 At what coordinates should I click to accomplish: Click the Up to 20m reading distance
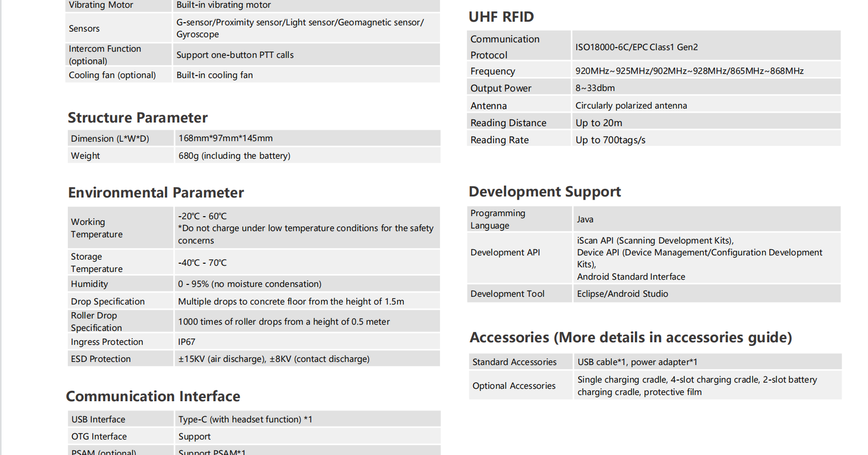(599, 123)
